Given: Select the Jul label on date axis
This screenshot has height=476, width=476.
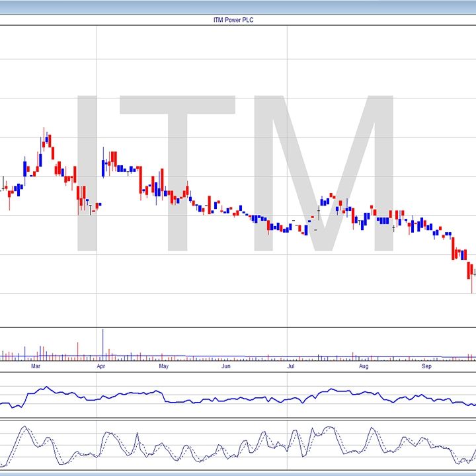Looking at the screenshot, I should pyautogui.click(x=291, y=366).
